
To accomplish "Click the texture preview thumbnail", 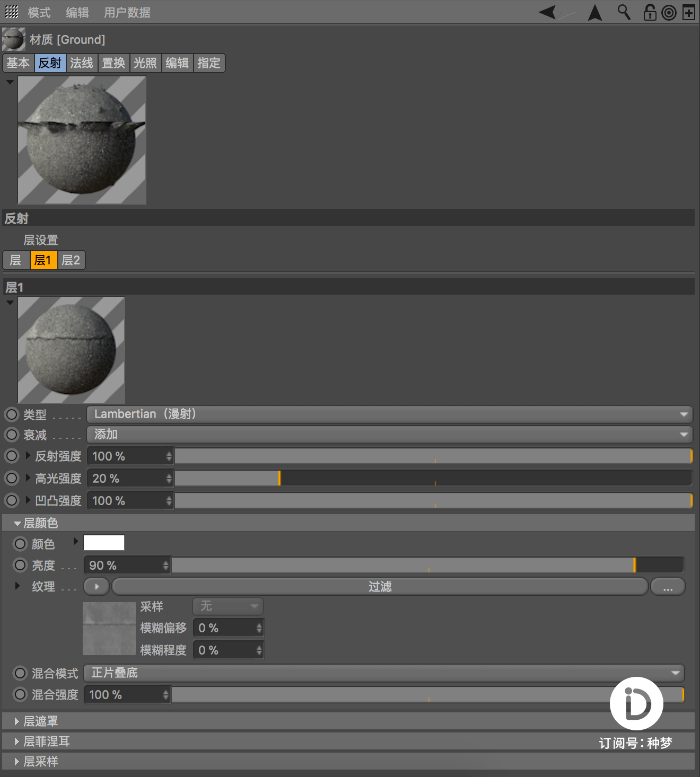I will 109,629.
